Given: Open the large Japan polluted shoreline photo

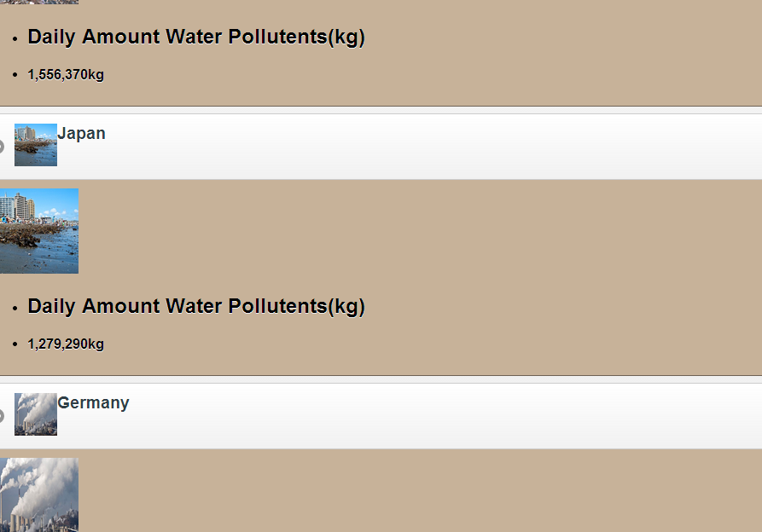Looking at the screenshot, I should [x=39, y=231].
